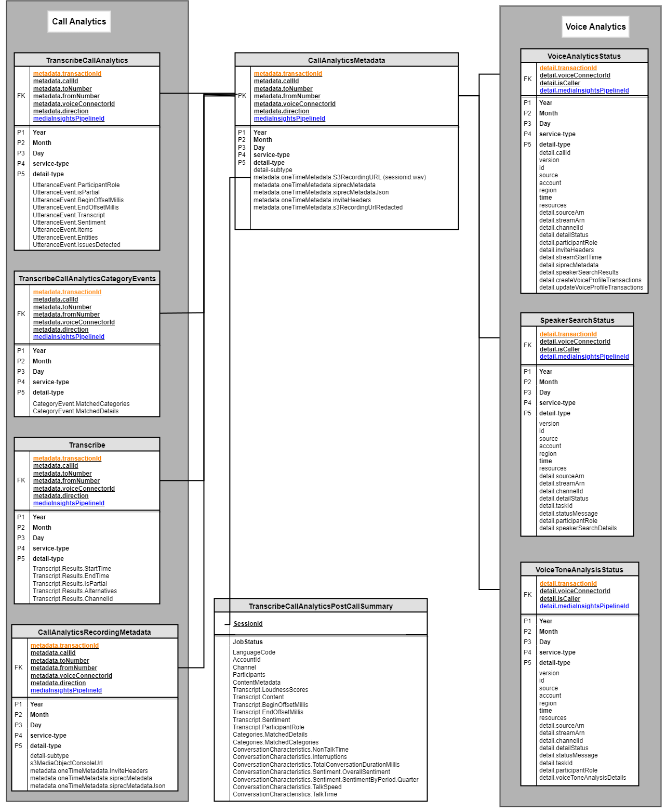Select ConversationCharacteristics.Interruptions field
The width and height of the screenshot is (666, 812).
(x=289, y=757)
